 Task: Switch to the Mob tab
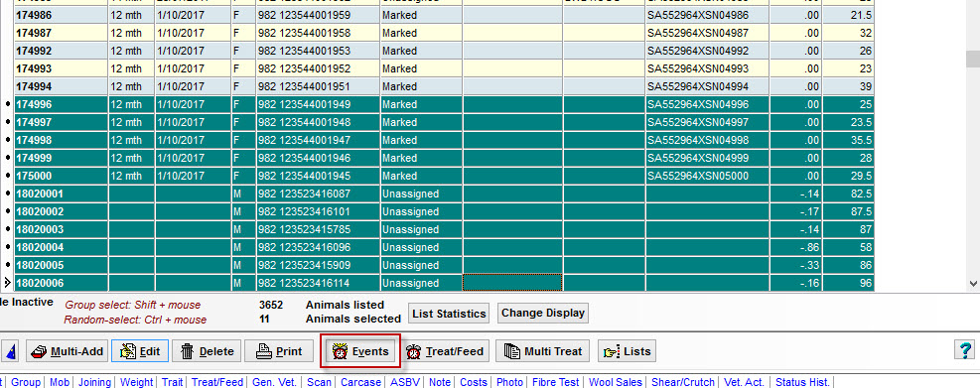point(60,382)
